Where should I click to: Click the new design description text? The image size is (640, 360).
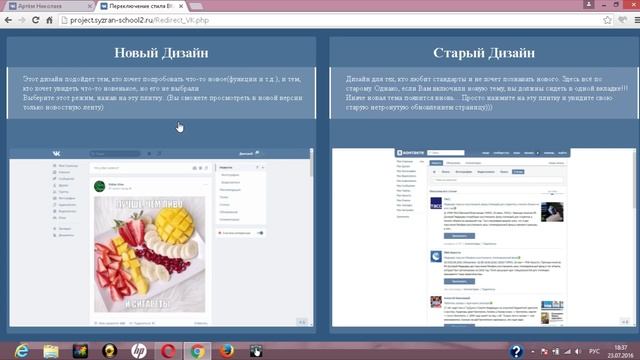[162, 93]
